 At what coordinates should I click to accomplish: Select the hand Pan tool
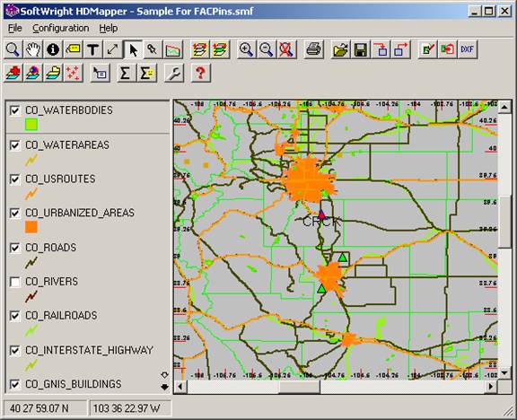33,49
